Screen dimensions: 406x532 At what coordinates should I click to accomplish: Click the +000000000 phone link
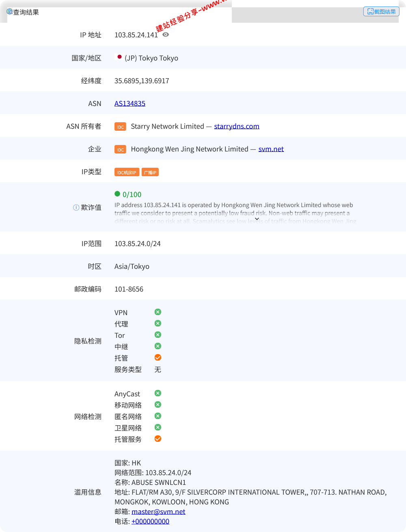coord(150,521)
